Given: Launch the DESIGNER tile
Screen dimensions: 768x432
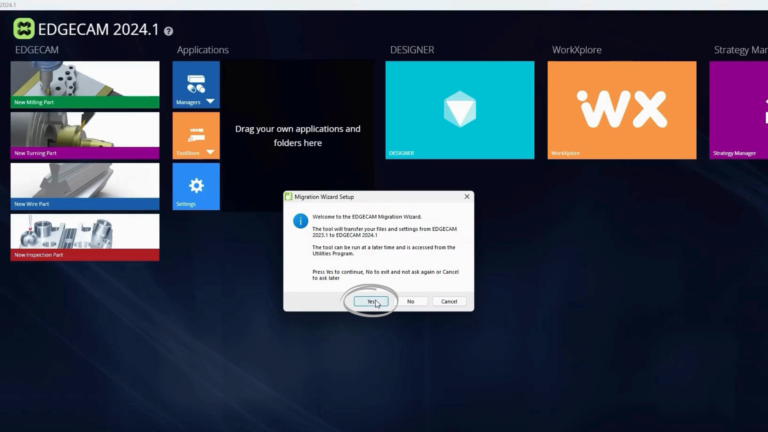Looking at the screenshot, I should click(460, 110).
